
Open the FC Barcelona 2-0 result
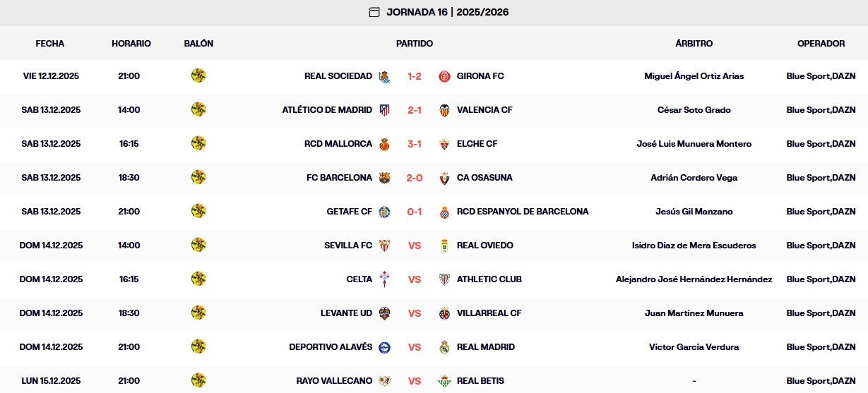click(415, 178)
